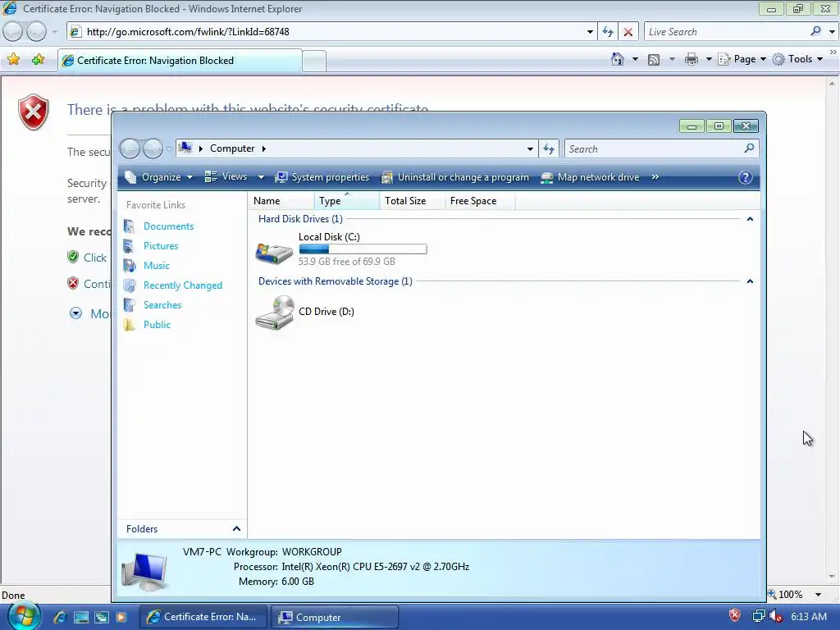Open IE zoom level dropdown arrow

pos(818,595)
